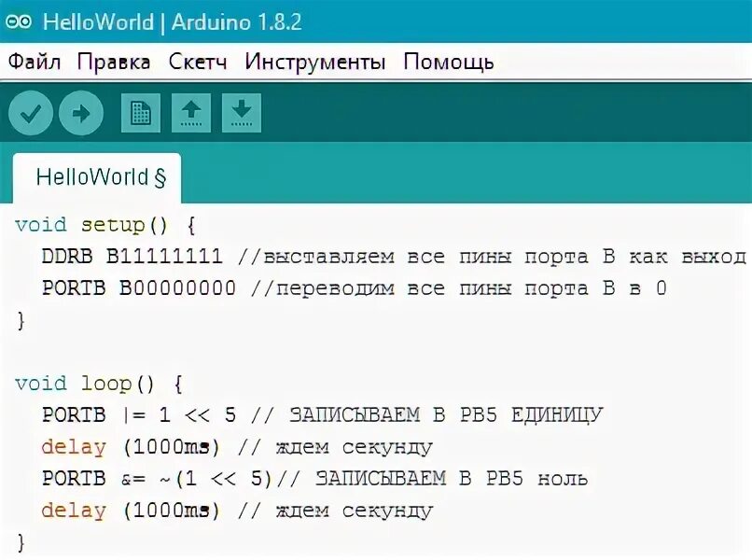Click last 'delay (1000ms)' before closing brace

tap(130, 511)
